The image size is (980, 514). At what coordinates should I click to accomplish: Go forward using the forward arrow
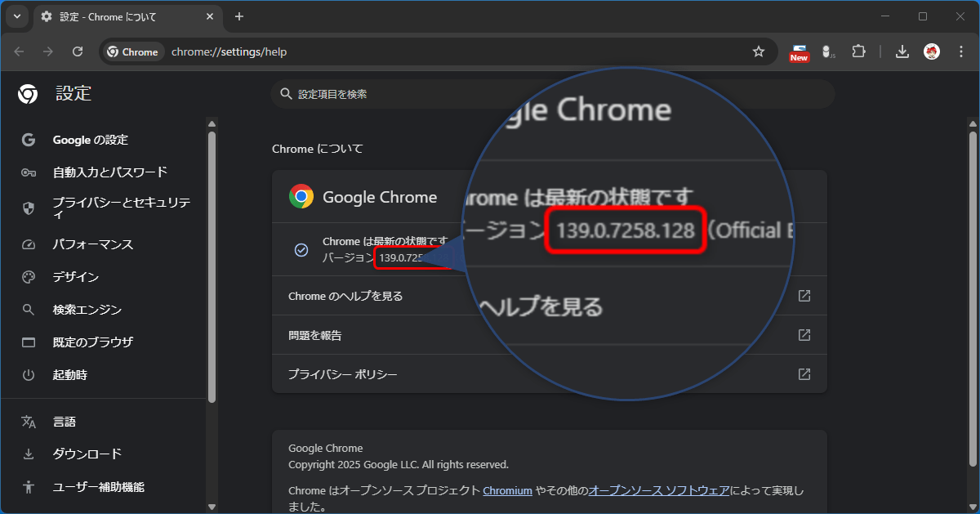click(48, 51)
